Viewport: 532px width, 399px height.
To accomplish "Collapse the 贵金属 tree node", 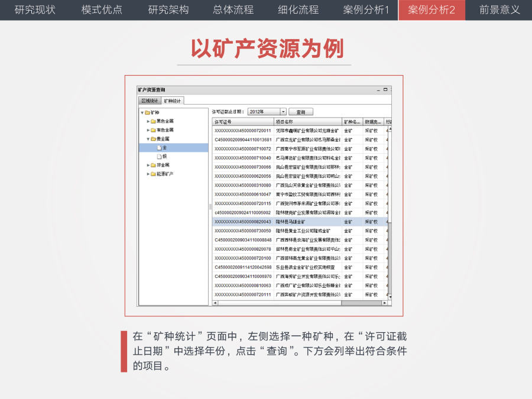I will (x=148, y=138).
